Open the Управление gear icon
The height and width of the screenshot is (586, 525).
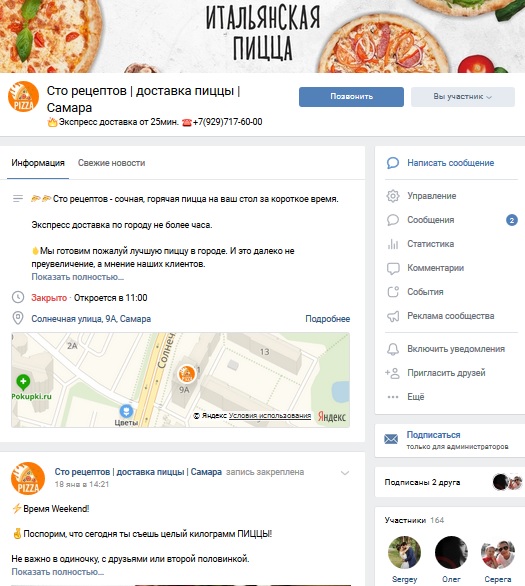click(x=393, y=196)
